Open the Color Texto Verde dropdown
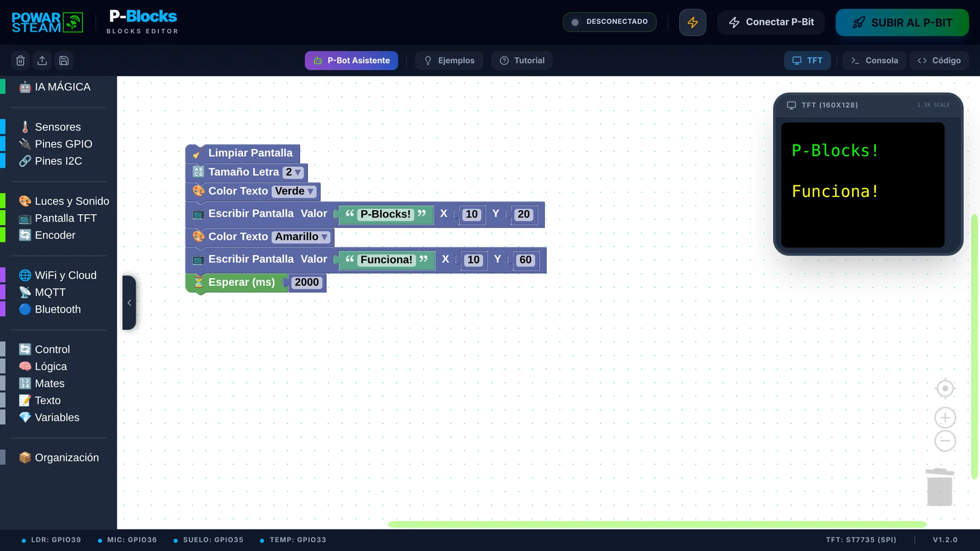This screenshot has width=980, height=551. (294, 191)
